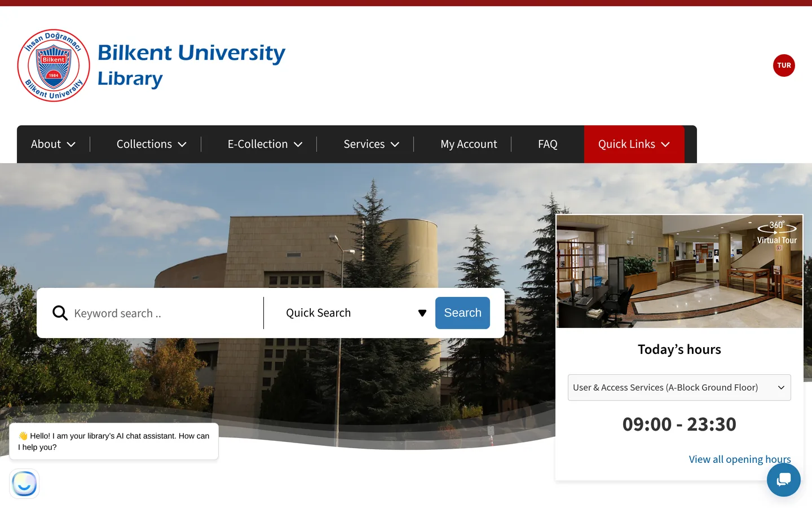Click the magnifying glass search icon

[60, 313]
